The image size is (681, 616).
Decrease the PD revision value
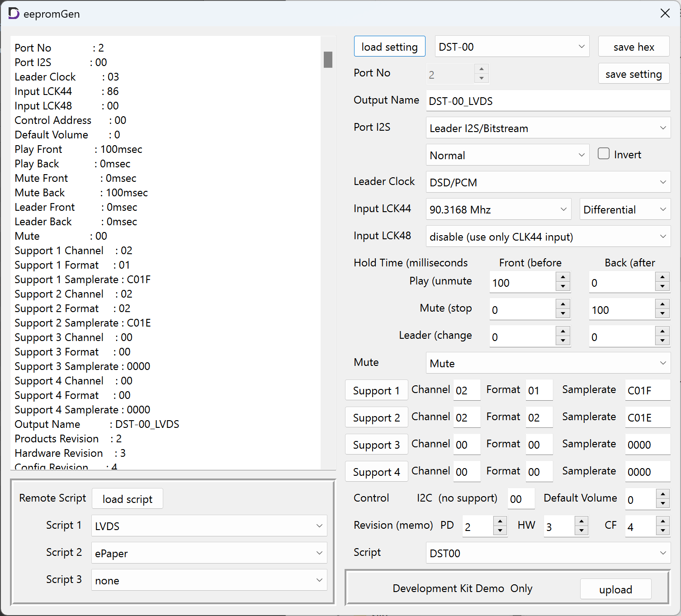click(500, 531)
